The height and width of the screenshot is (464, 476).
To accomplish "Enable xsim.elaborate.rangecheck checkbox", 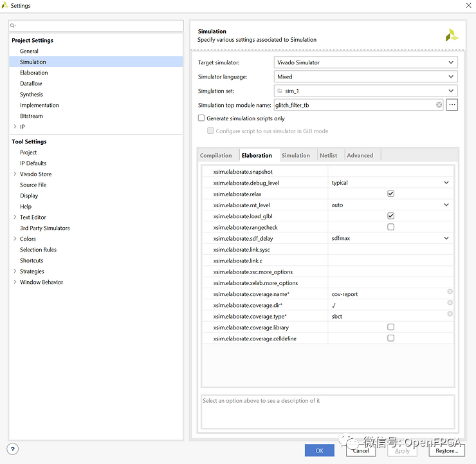I will [390, 227].
